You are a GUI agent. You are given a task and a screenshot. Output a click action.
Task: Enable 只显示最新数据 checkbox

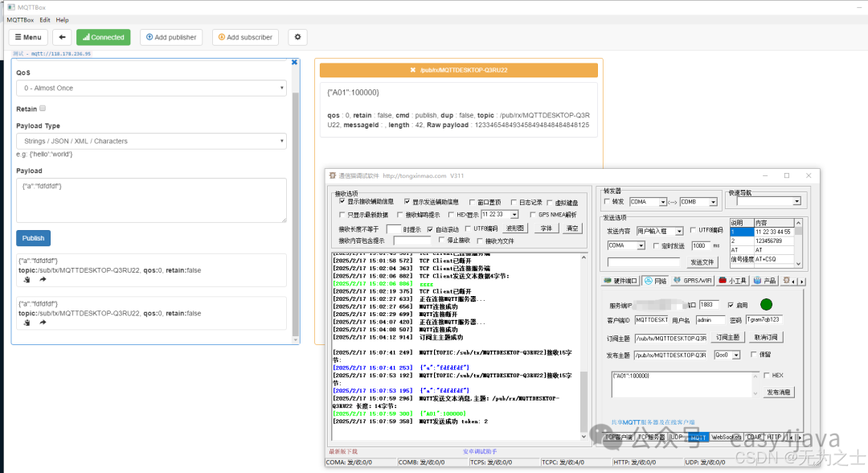pos(342,214)
